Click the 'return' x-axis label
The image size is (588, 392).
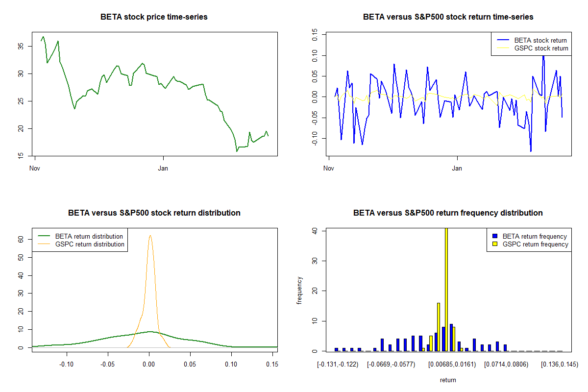(x=448, y=380)
